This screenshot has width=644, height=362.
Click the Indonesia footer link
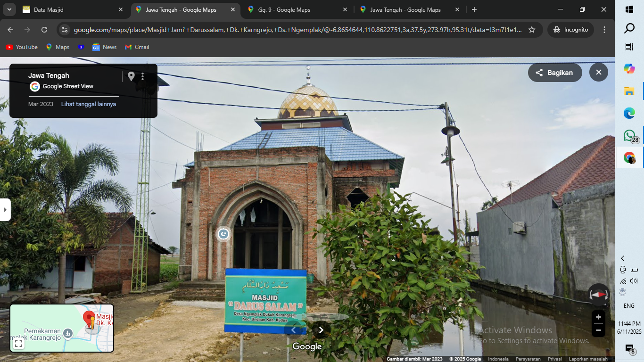click(498, 359)
